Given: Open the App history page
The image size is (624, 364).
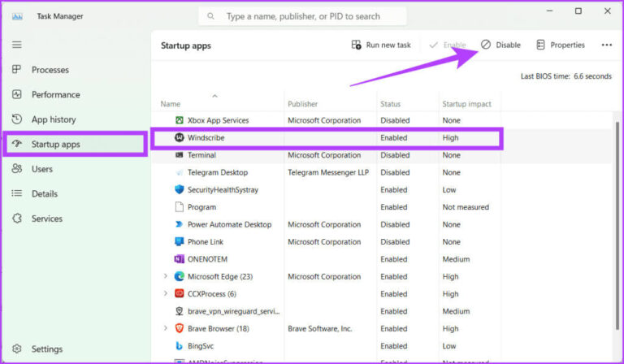Looking at the screenshot, I should pos(53,119).
